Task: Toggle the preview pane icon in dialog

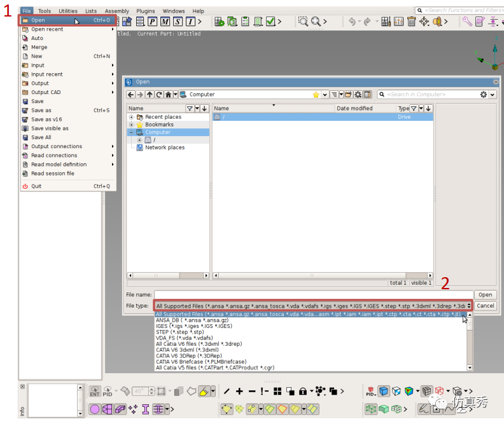Action: 367,94
